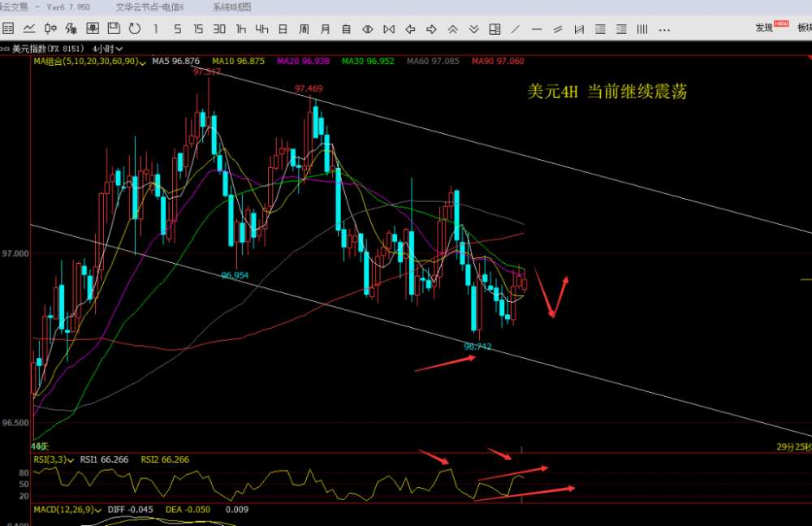812x526 pixels.
Task: Click the DIFF -0.045 value label
Action: click(x=130, y=510)
